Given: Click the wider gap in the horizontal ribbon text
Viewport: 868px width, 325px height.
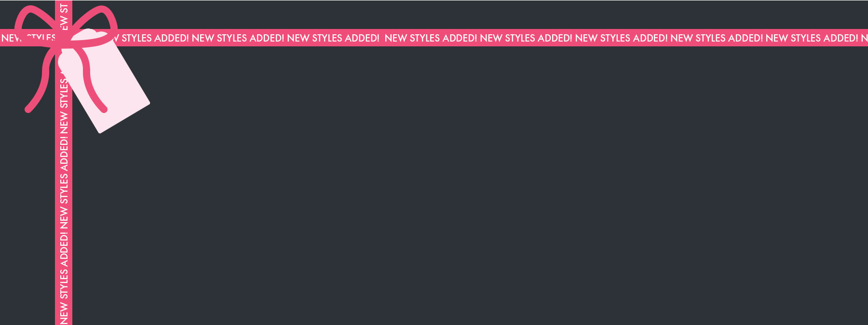Looking at the screenshot, I should pos(382,38).
